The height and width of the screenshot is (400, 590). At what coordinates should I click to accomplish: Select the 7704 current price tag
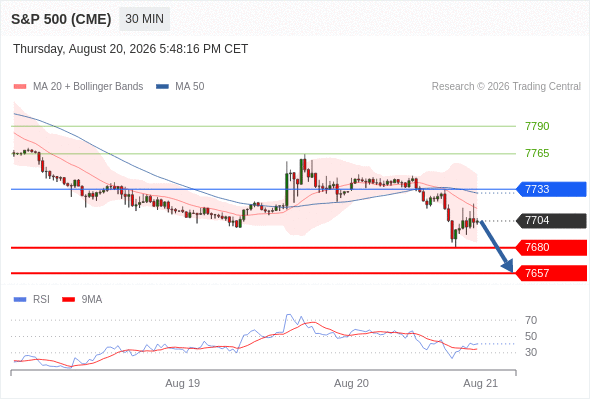(x=551, y=221)
